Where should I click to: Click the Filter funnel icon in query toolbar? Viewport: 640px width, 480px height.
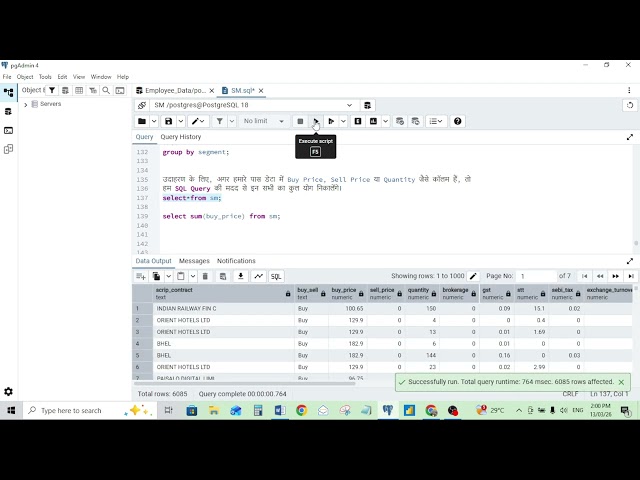coord(220,121)
